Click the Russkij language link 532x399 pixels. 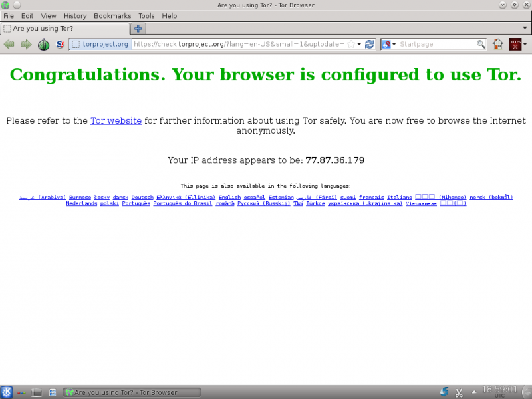point(263,203)
